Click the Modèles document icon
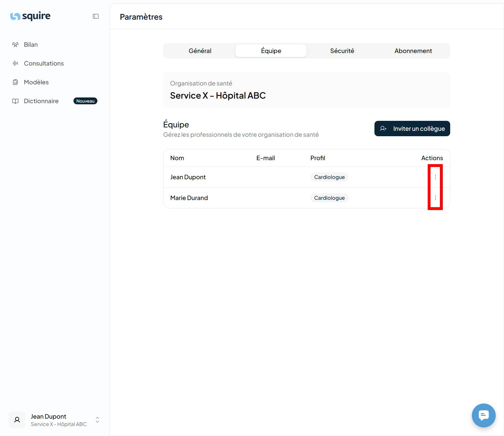 [x=15, y=82]
